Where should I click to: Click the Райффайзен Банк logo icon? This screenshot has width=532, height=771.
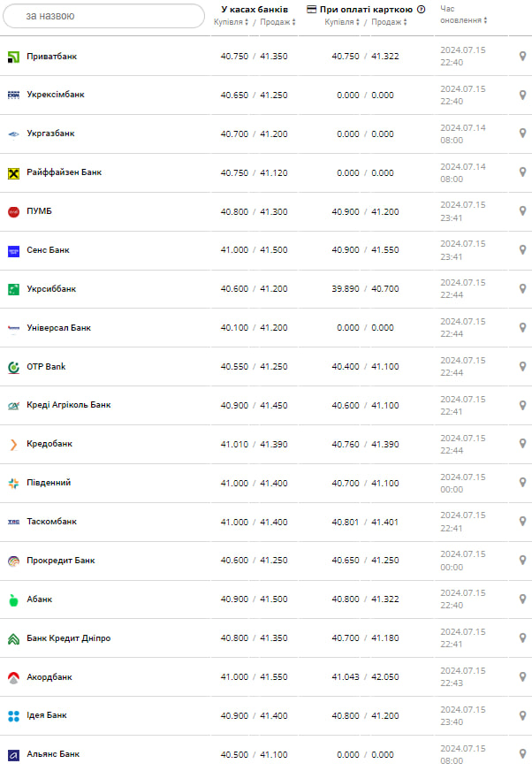13,173
